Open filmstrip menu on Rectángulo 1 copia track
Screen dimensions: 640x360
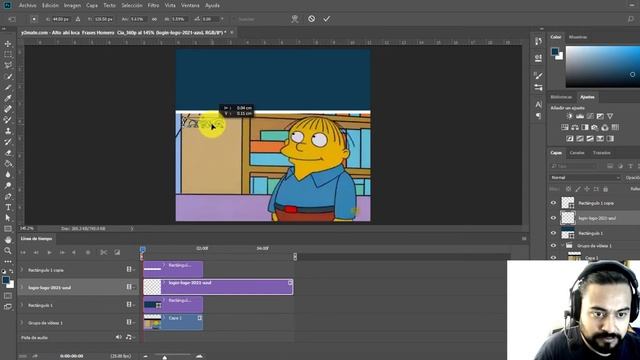pos(130,269)
